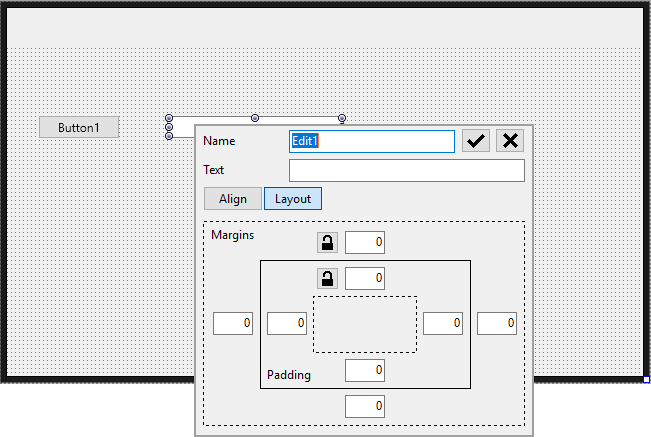Click the right Margins value field

[497, 323]
